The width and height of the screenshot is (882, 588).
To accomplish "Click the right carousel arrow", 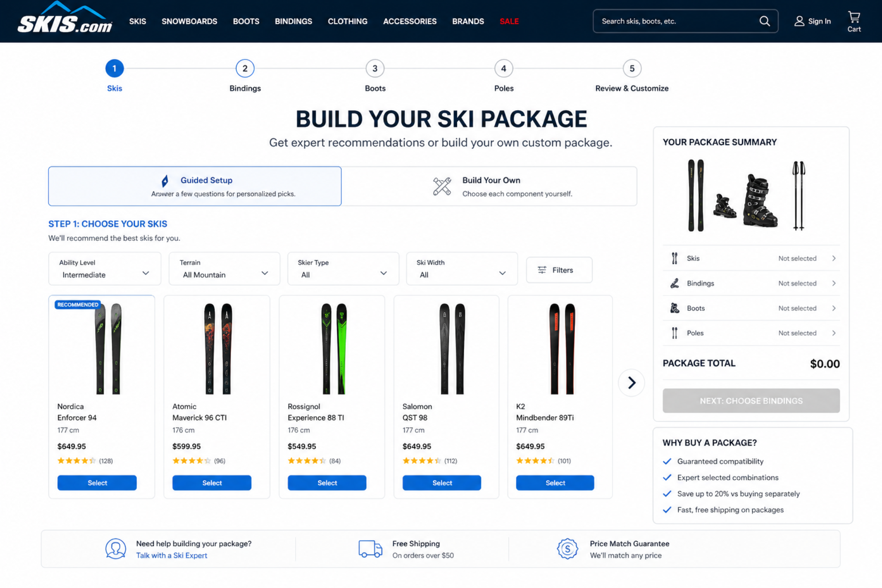I will coord(631,382).
